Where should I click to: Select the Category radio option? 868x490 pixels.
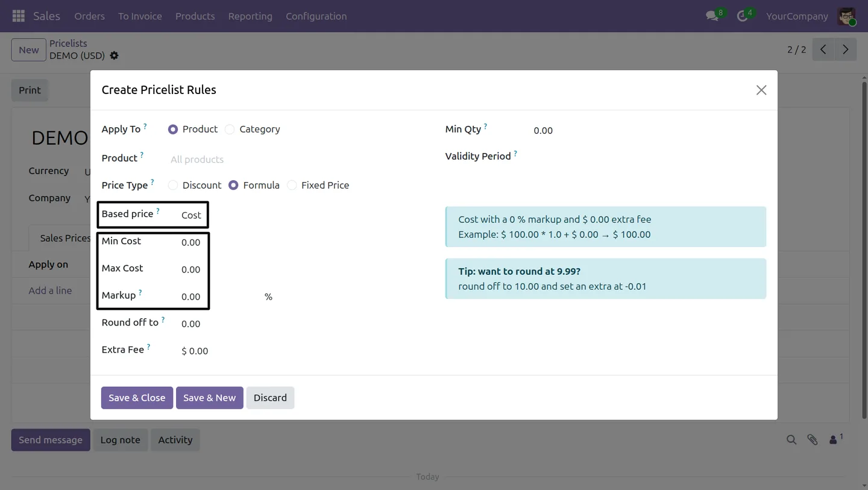tap(230, 129)
